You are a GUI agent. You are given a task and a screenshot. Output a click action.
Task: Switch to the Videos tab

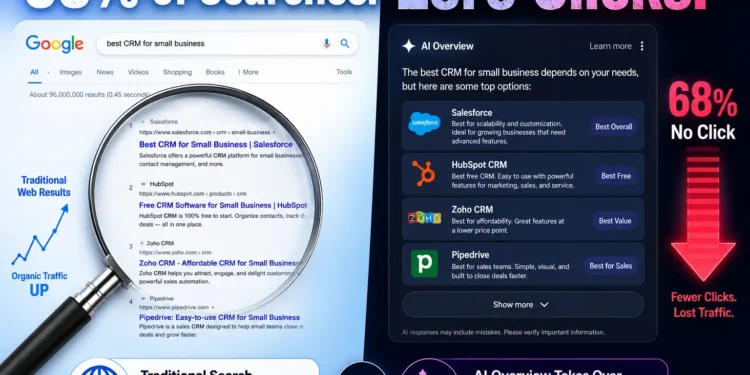click(x=138, y=72)
